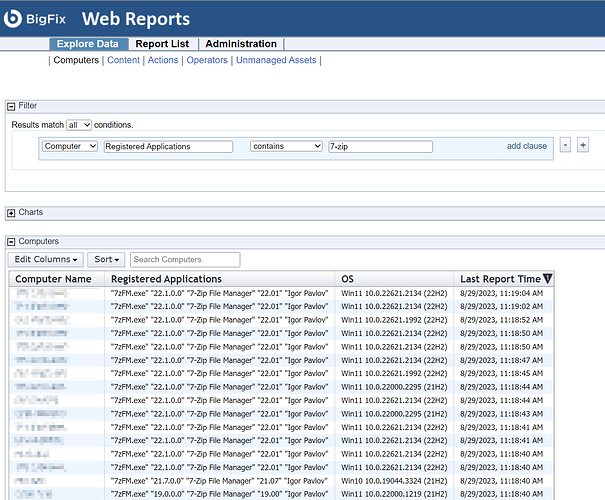This screenshot has width=605, height=500.
Task: Click the report time '8/29/2023, 11:19:04 AM'
Action: pos(501,293)
